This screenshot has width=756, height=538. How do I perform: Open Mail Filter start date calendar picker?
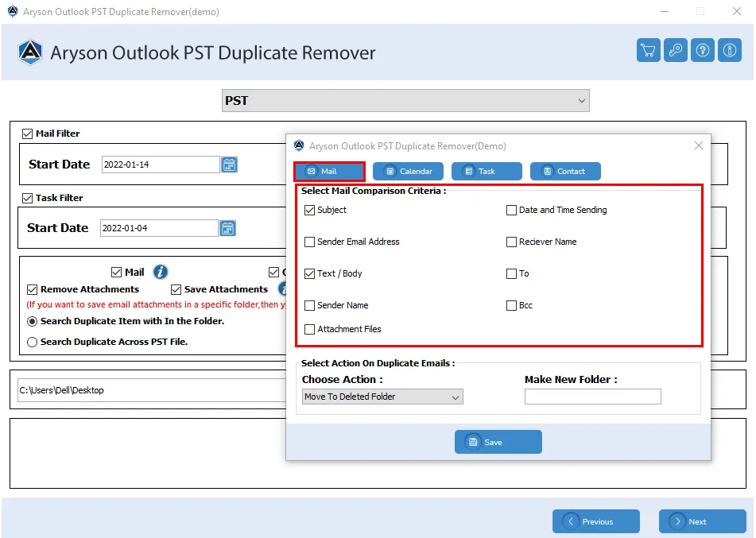coord(229,164)
